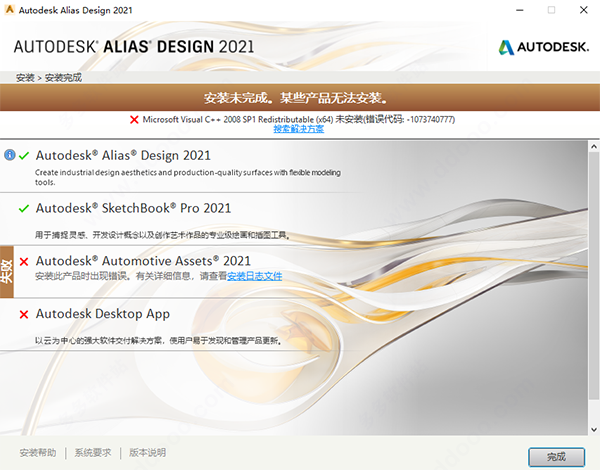This screenshot has width=600, height=470.
Task: Click the 安装未完成。某些产品无法安装。 banner message
Action: click(296, 98)
